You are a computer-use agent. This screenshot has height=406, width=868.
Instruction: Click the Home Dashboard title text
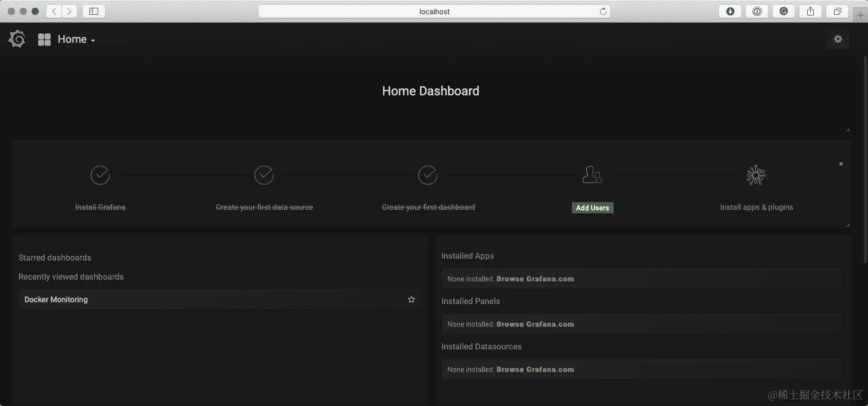[x=431, y=91]
